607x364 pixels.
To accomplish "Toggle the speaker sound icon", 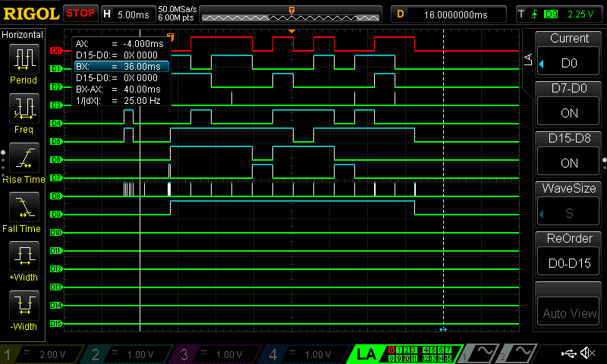I will (x=587, y=353).
